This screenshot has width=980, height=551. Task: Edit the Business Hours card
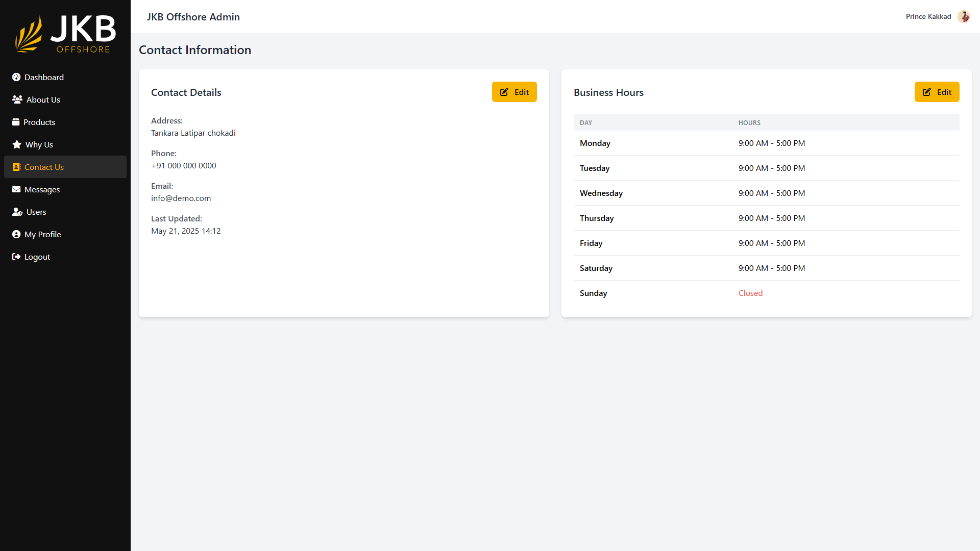[x=937, y=92]
